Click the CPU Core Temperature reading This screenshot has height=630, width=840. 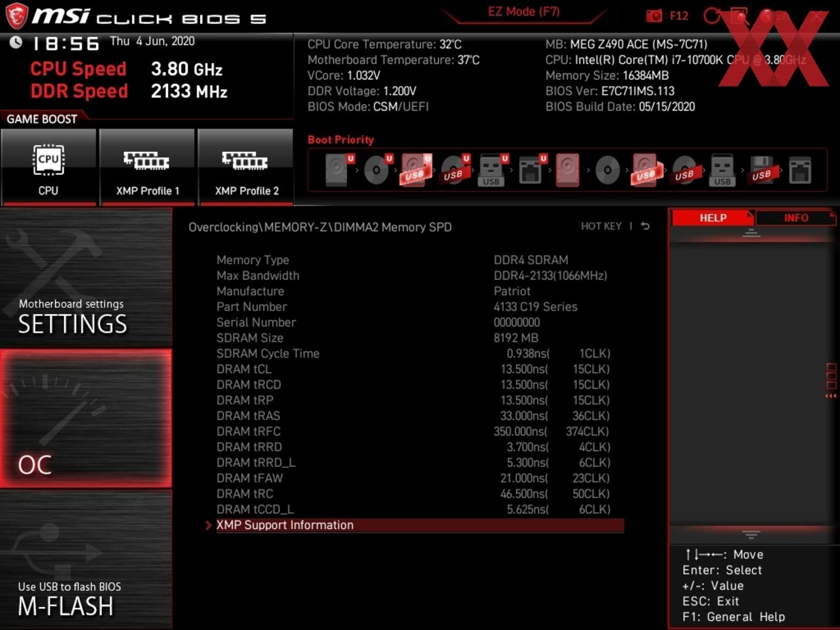tap(384, 44)
